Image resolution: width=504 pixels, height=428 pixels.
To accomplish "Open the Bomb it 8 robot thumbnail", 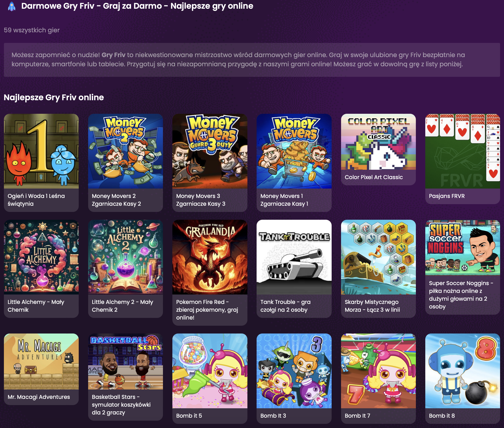I will (462, 370).
